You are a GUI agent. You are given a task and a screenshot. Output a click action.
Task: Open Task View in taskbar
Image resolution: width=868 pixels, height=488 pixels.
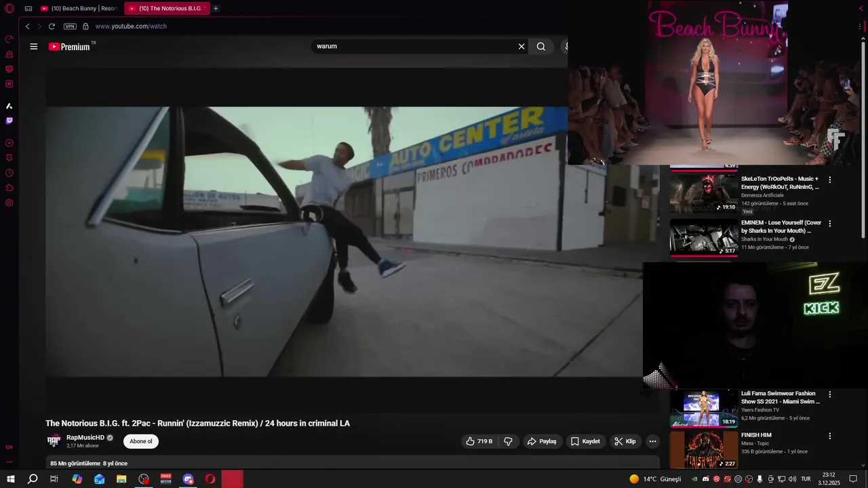point(54,479)
